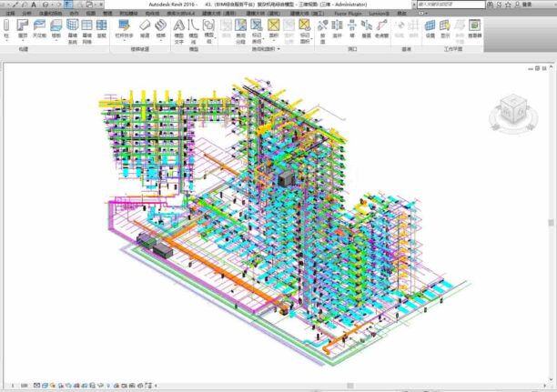Select the Stair (楼梯) tool
This screenshot has width=557, height=392.
point(161,28)
